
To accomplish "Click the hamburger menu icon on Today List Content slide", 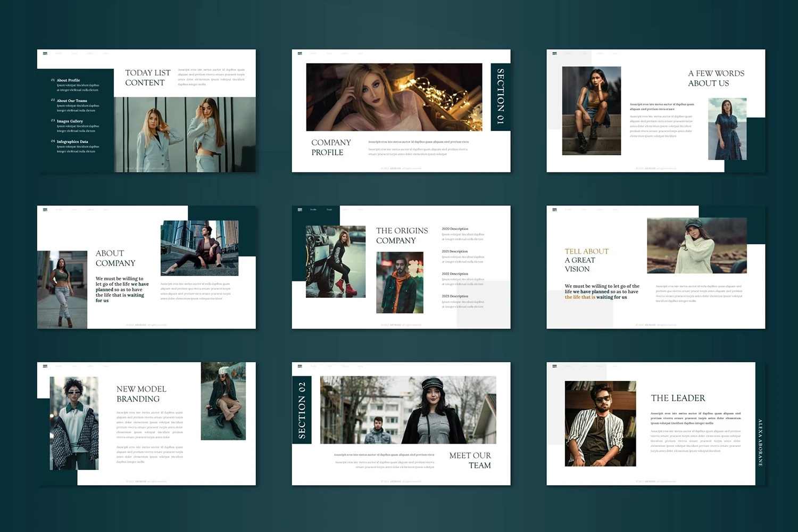I will tap(45, 53).
